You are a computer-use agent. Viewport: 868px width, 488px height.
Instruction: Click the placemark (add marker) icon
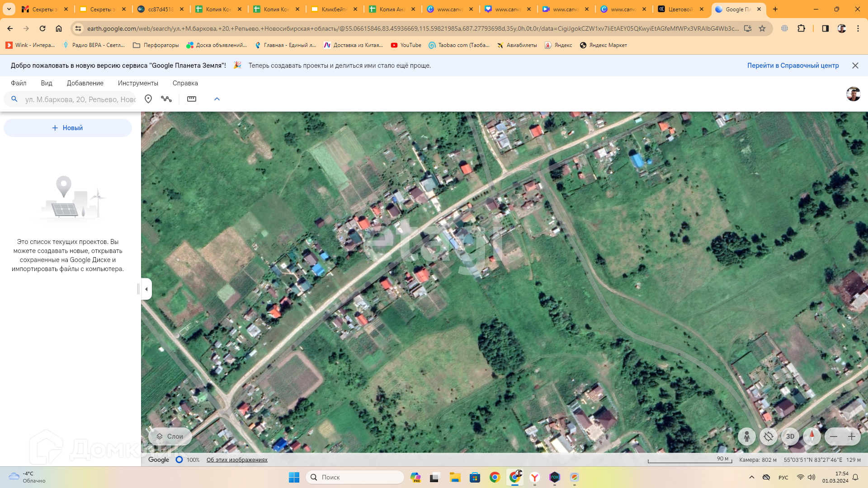coord(148,99)
